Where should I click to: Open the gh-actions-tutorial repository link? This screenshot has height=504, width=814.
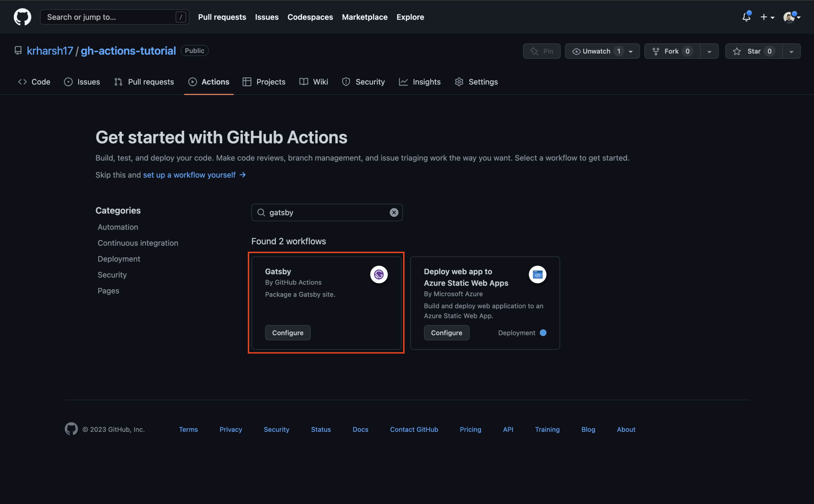tap(128, 51)
